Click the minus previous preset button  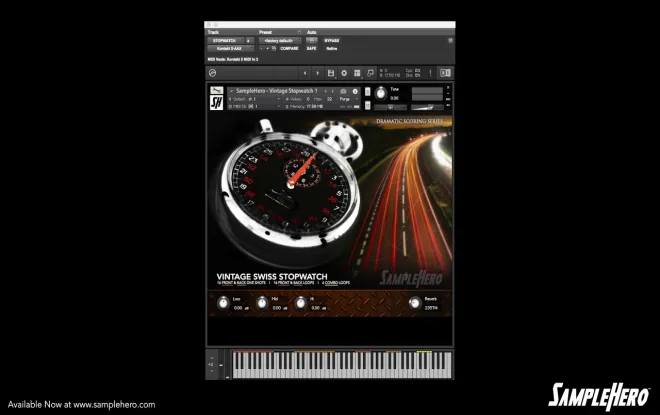click(261, 48)
